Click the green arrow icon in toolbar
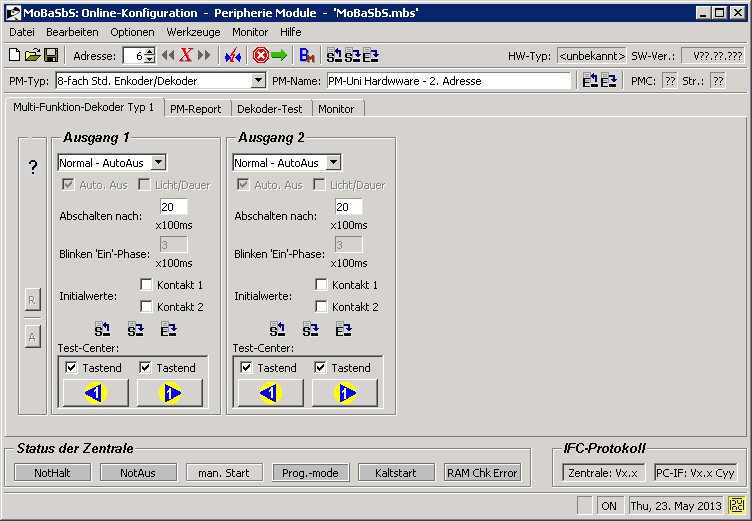The width and height of the screenshot is (752, 521). tap(278, 55)
